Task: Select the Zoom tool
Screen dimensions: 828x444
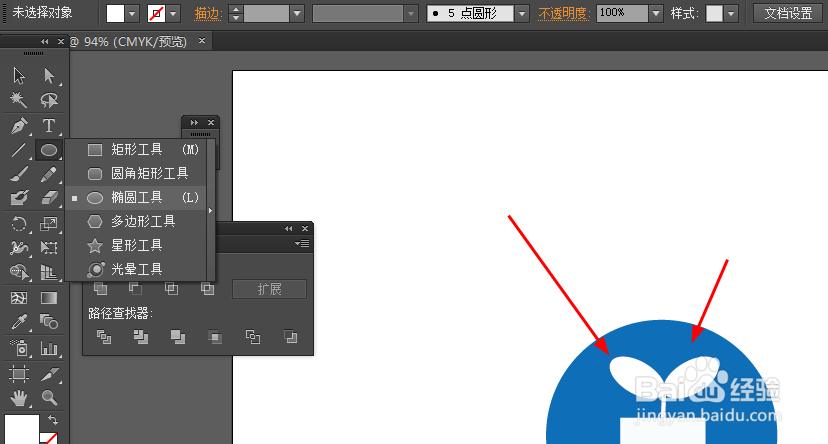Action: click(x=49, y=398)
